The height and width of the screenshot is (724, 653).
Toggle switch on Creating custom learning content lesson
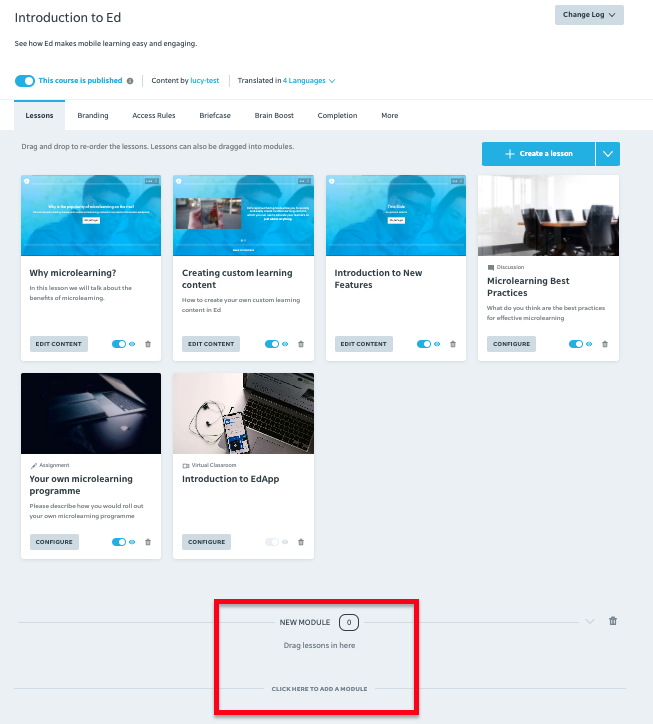(271, 344)
